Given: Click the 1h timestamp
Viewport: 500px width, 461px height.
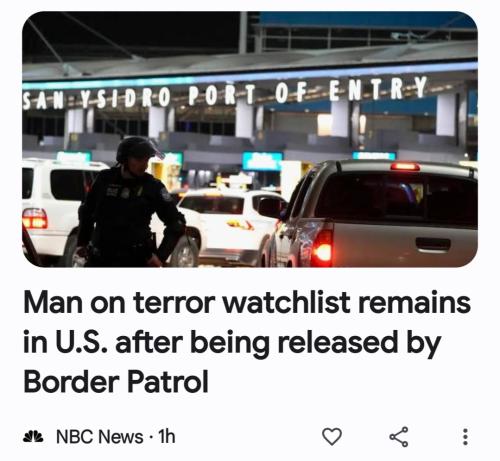Looking at the screenshot, I should point(166,436).
